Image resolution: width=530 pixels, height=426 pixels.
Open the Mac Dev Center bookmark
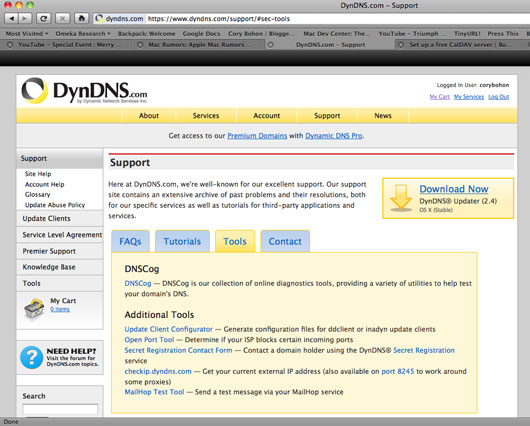coord(337,33)
